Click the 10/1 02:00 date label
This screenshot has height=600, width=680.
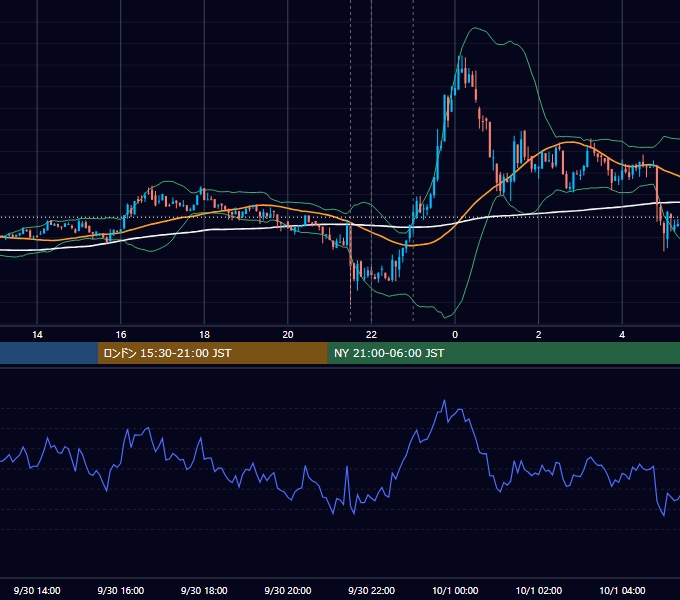[539, 590]
